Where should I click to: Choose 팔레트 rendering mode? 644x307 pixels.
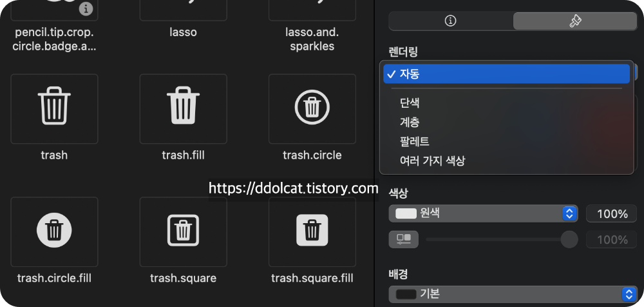(x=415, y=142)
